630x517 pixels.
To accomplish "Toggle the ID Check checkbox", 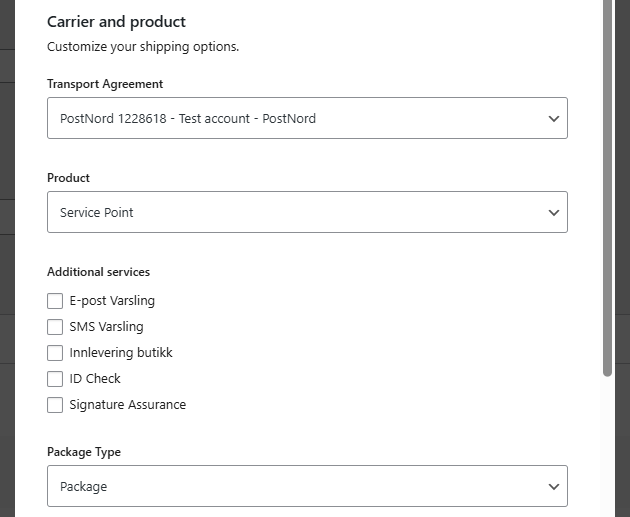I will [x=55, y=378].
